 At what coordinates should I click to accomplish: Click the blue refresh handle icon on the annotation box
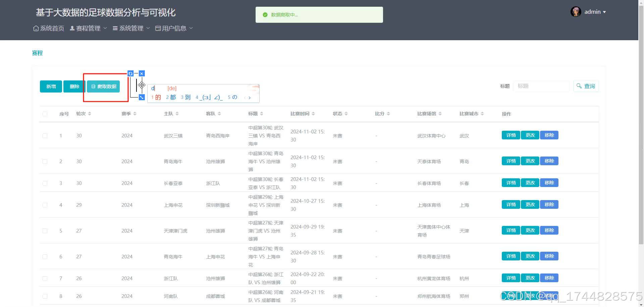click(130, 73)
